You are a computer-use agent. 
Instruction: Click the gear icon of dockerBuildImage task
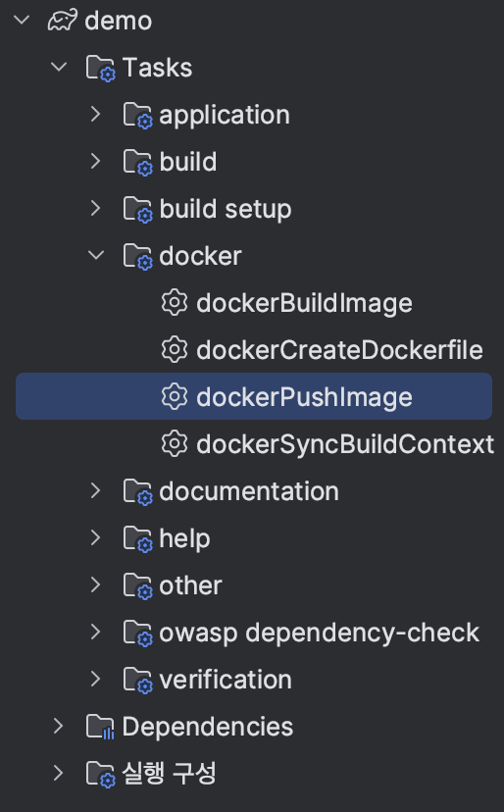coord(174,302)
